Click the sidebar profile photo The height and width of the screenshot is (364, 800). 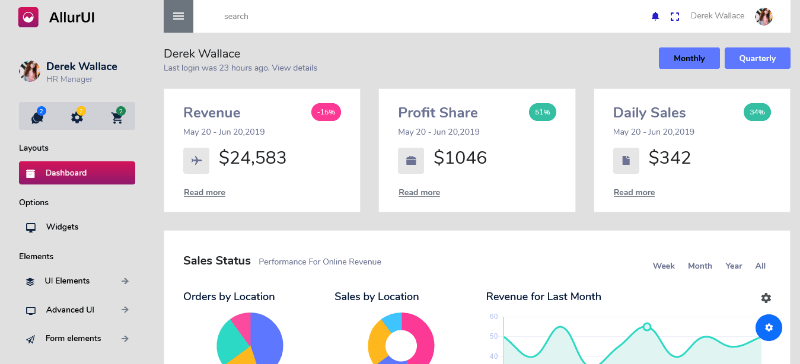point(30,71)
